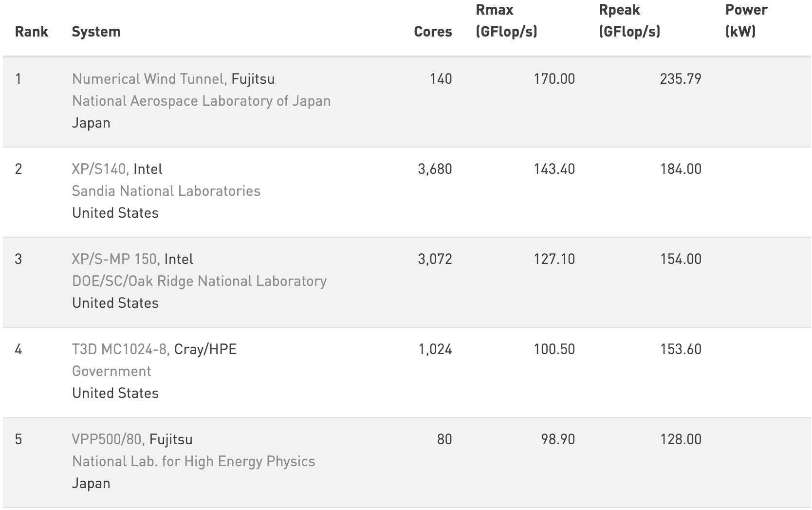The image size is (812, 510).
Task: Click the Rank column header
Action: point(32,32)
